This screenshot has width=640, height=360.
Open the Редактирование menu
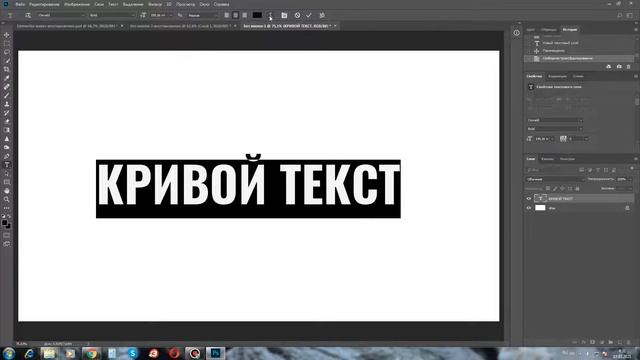point(44,4)
